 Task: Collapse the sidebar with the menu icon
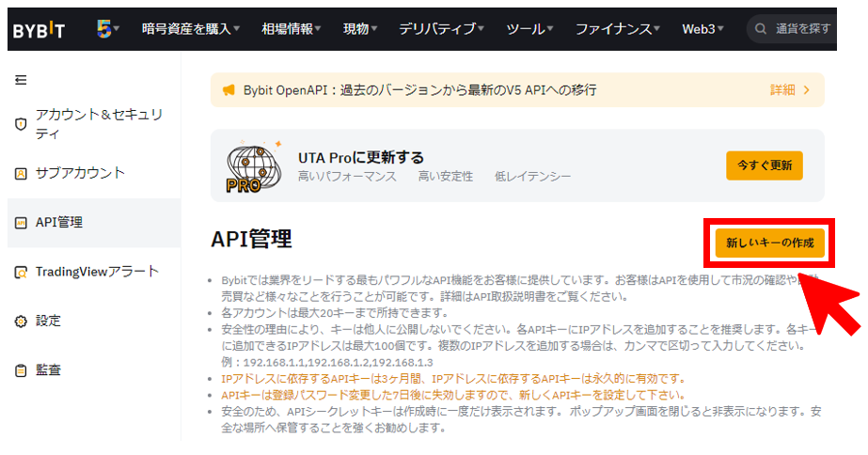pos(21,80)
